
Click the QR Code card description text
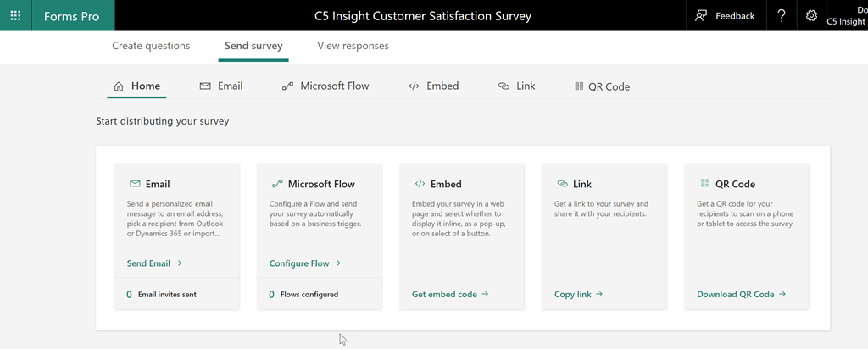coord(745,213)
